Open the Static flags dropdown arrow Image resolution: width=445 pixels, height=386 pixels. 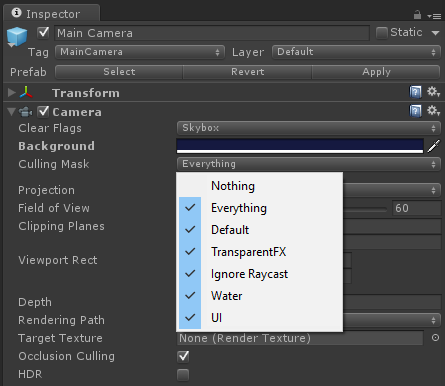pos(435,33)
